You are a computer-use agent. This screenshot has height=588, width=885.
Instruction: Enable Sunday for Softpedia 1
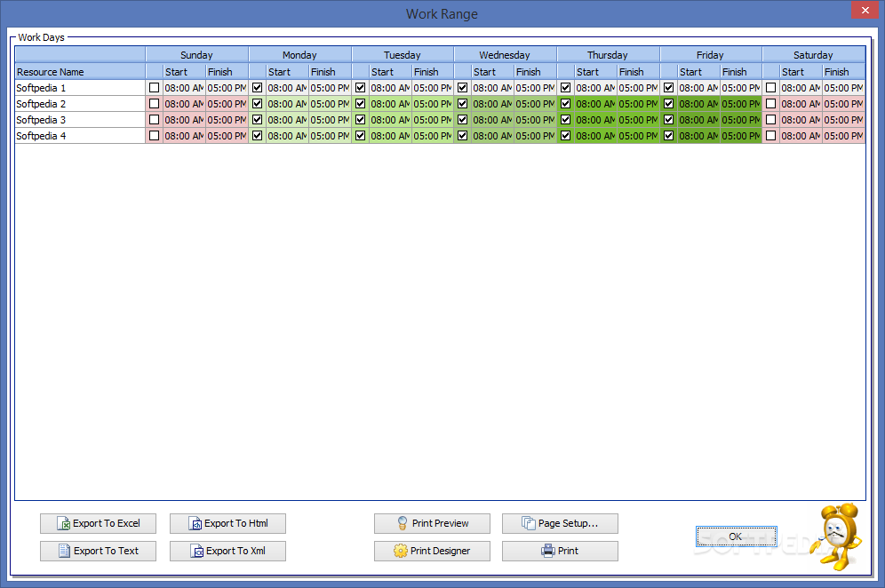(x=154, y=88)
